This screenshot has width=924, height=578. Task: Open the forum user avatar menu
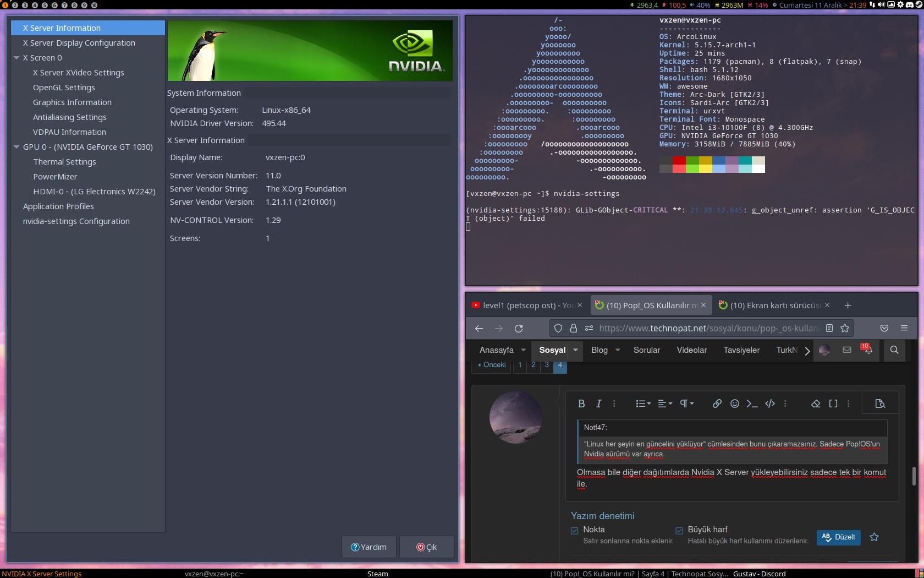click(x=824, y=350)
